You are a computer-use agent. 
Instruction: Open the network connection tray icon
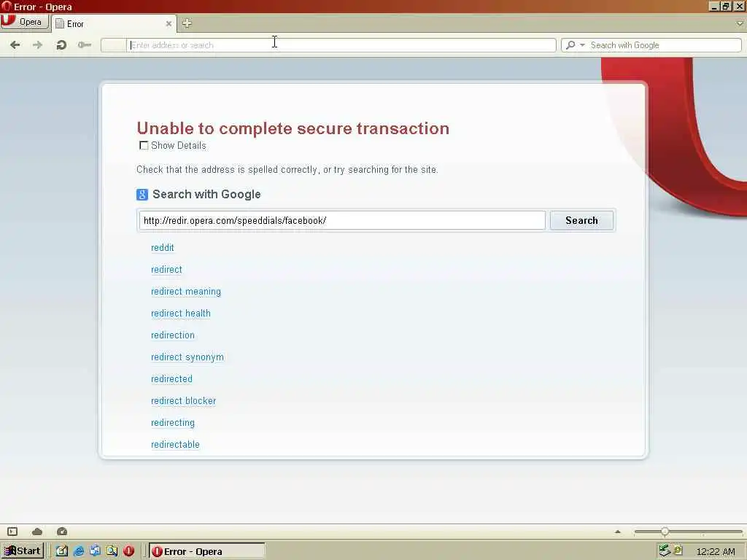(665, 551)
